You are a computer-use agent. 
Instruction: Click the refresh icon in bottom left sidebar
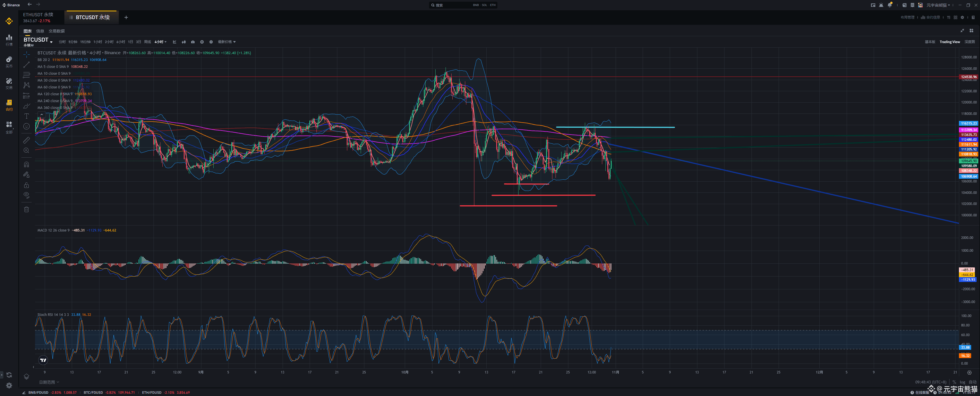[9, 375]
